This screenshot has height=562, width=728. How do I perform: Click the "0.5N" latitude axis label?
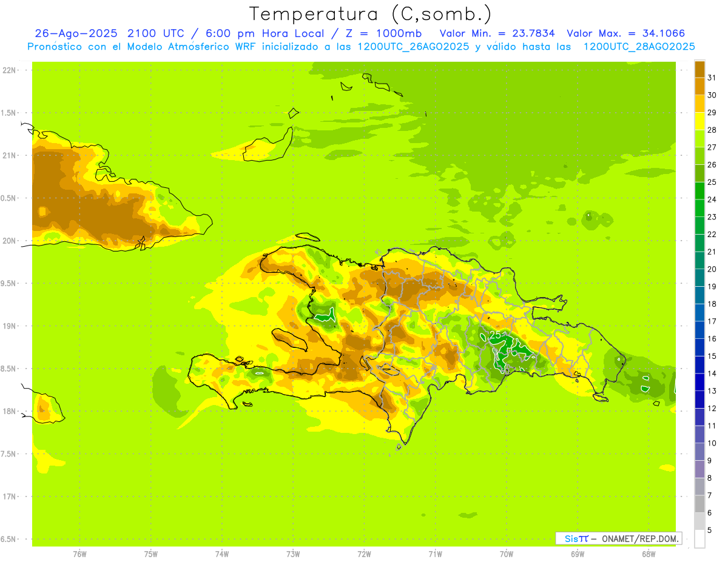[8, 198]
